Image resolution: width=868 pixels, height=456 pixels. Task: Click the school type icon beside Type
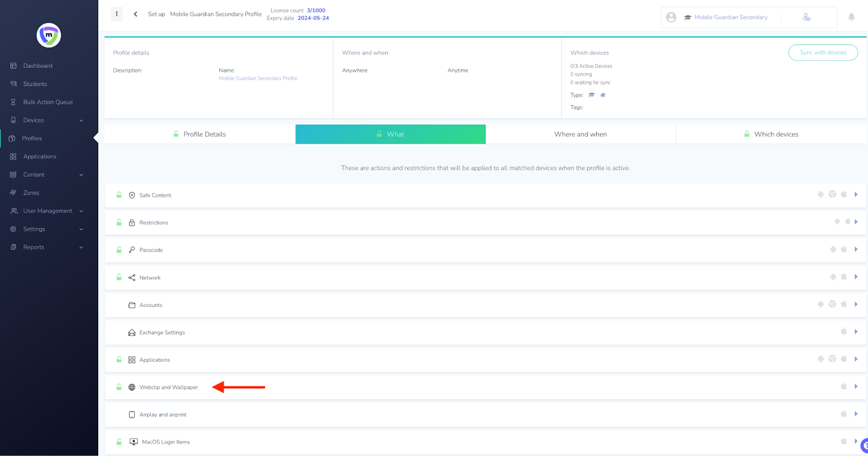(592, 95)
